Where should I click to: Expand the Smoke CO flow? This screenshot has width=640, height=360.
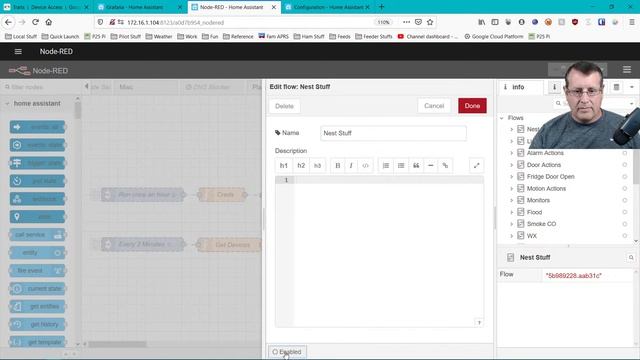pos(511,224)
